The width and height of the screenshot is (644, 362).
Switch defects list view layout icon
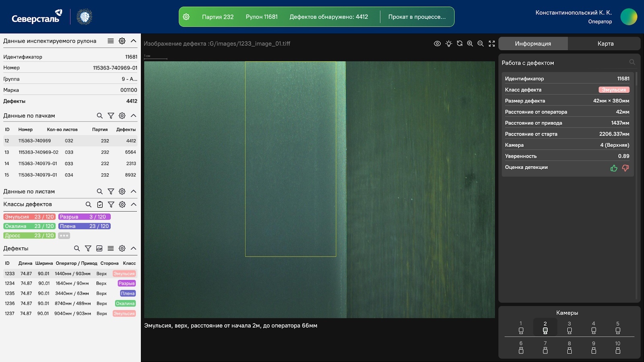pos(111,249)
